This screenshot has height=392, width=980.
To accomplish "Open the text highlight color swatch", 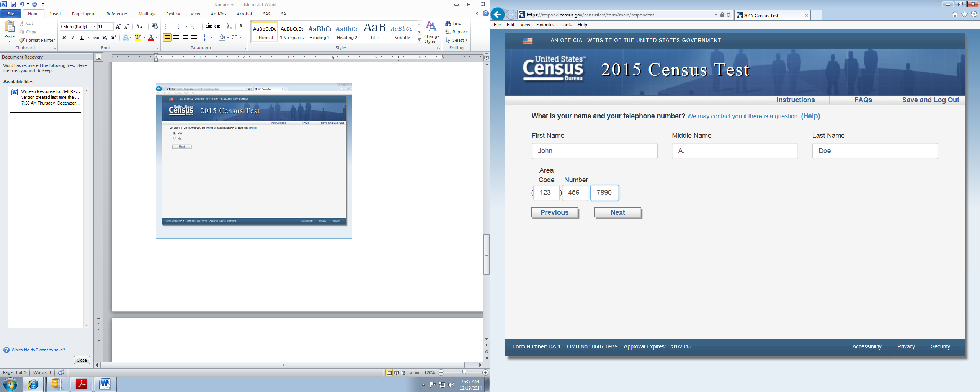I will (137, 38).
